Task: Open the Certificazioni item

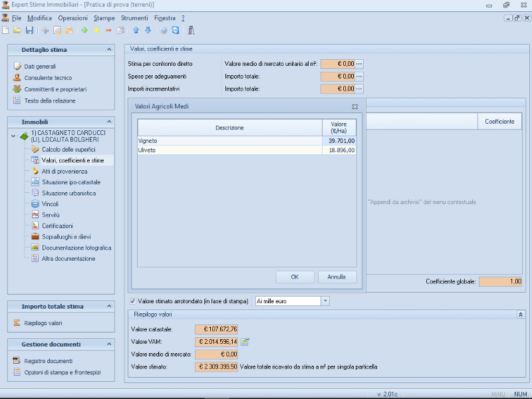Action: 57,225
